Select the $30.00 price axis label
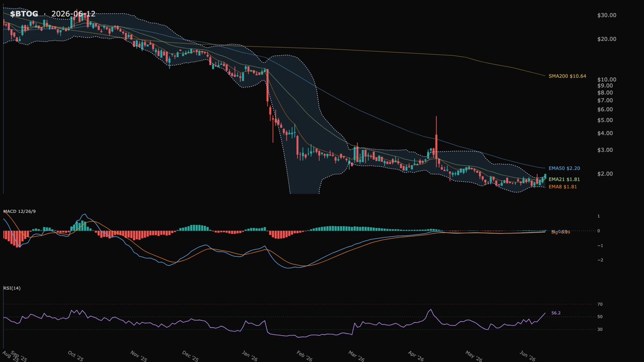This screenshot has height=362, width=644. (606, 16)
